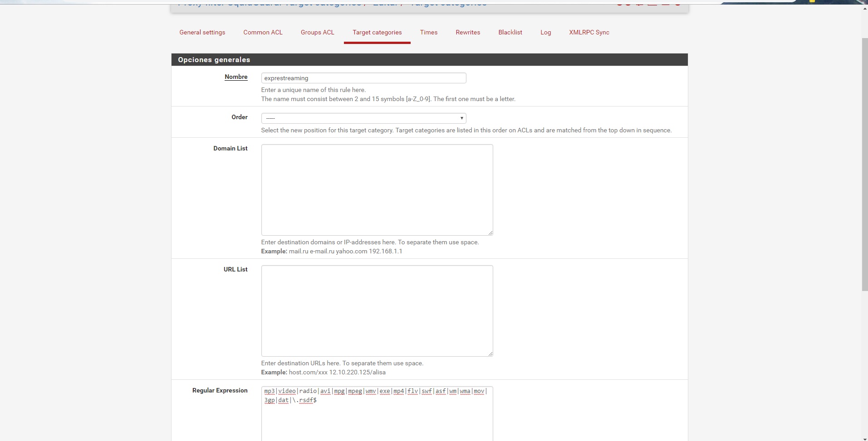View the Log tab

(545, 32)
